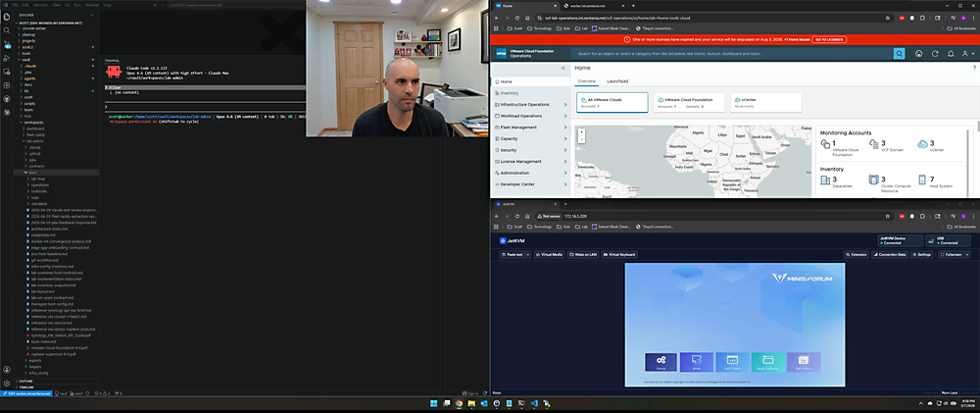Open the Explorer icon in VS Code activity bar
This screenshot has height=413, width=980.
pos(6,15)
